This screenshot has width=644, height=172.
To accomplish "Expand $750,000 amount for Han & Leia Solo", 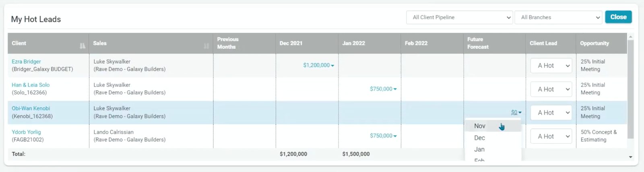I will pyautogui.click(x=383, y=89).
